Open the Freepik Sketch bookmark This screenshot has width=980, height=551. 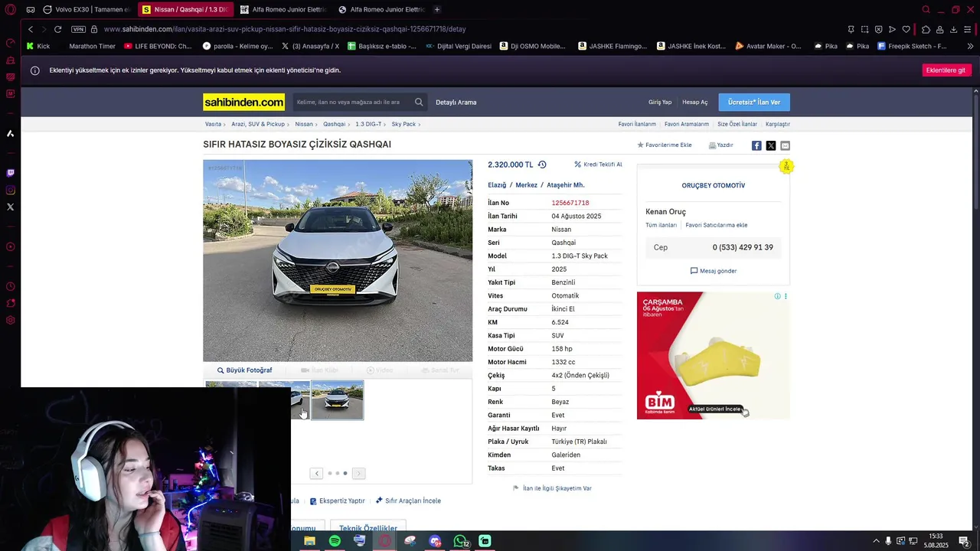point(912,46)
